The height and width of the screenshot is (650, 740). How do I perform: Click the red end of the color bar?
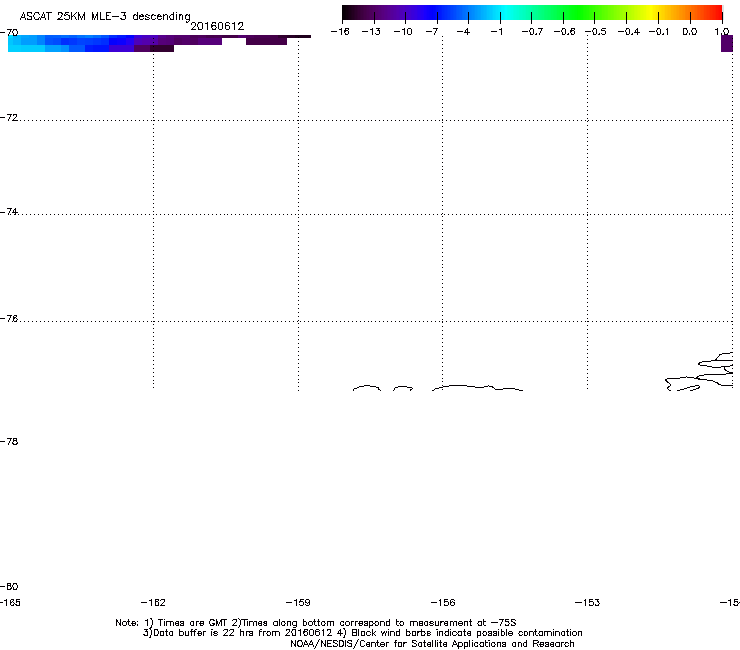pyautogui.click(x=713, y=12)
